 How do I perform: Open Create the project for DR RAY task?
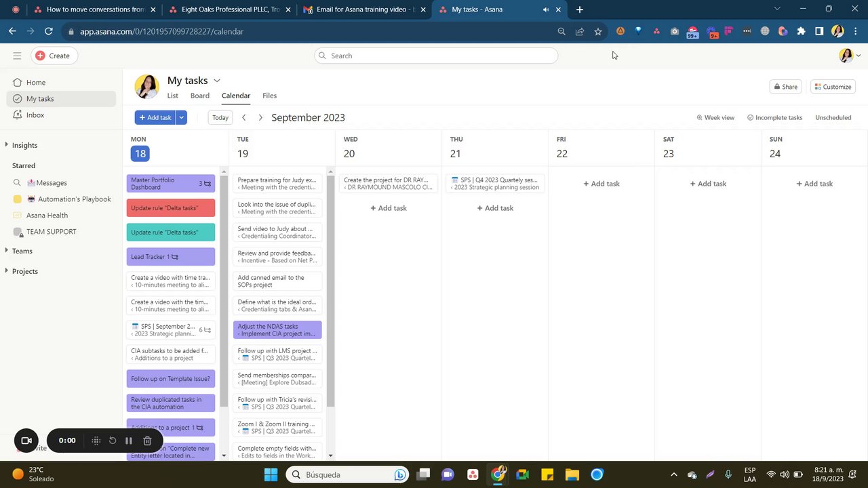389,184
